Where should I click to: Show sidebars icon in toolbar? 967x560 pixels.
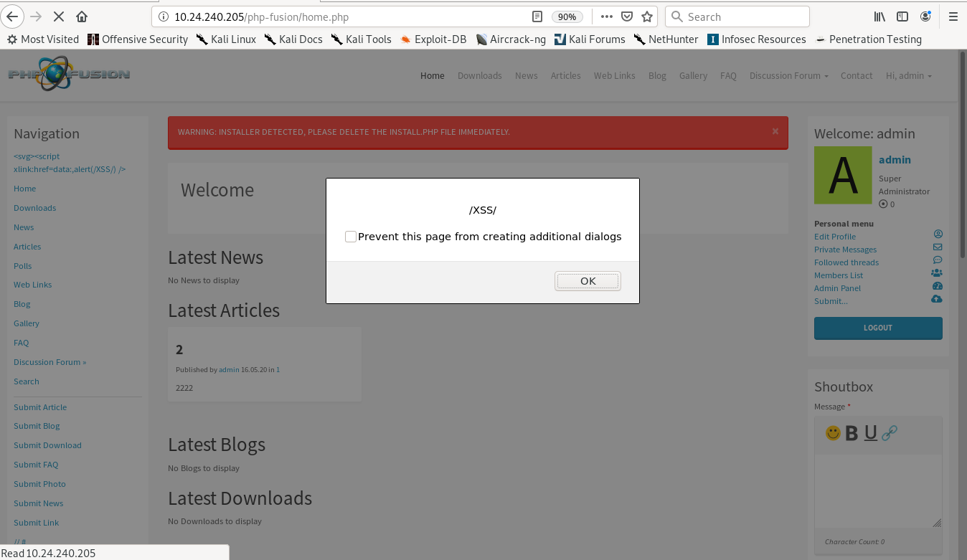pyautogui.click(x=902, y=16)
